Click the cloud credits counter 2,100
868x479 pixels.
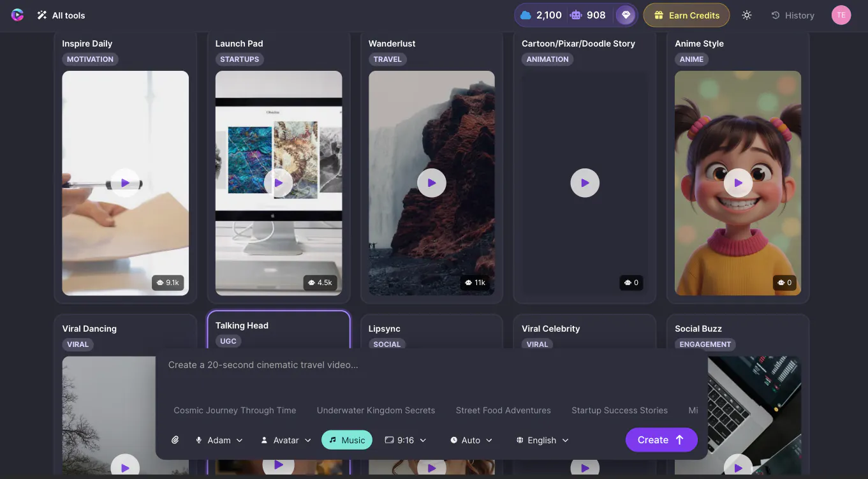(x=541, y=15)
